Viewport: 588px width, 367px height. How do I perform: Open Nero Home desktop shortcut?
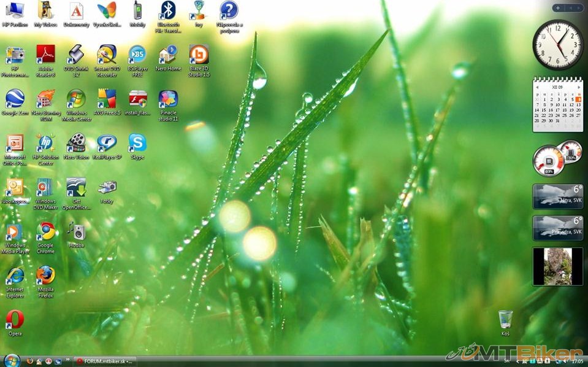pos(168,55)
